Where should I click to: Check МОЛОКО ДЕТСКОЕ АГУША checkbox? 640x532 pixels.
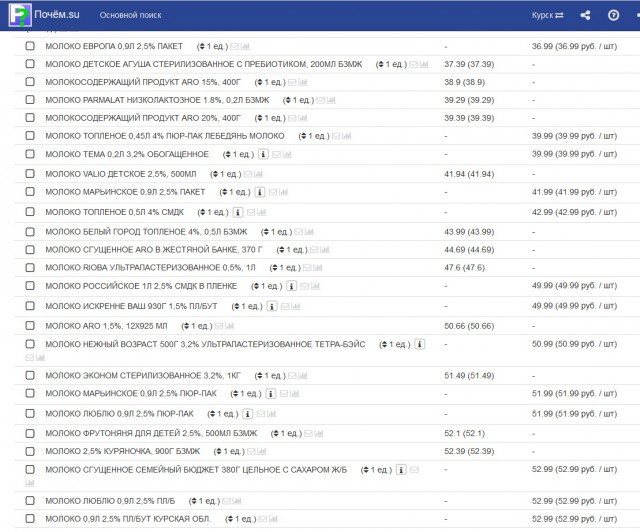(x=30, y=64)
